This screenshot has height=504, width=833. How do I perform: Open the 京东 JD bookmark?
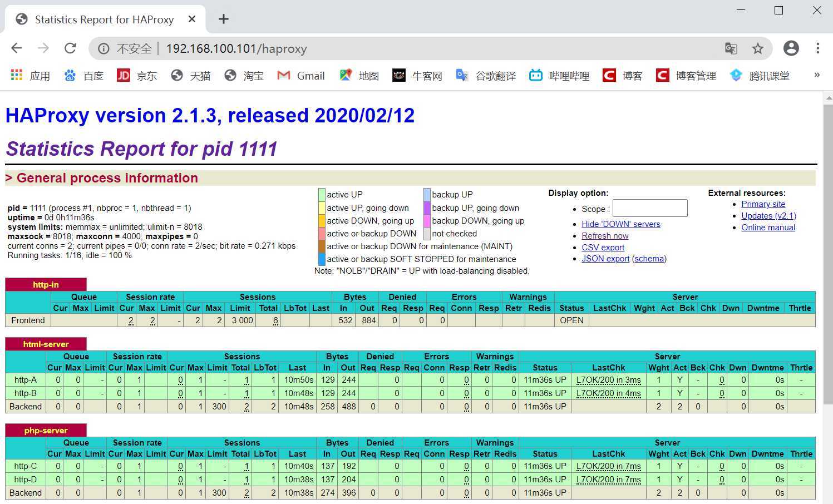coord(137,76)
